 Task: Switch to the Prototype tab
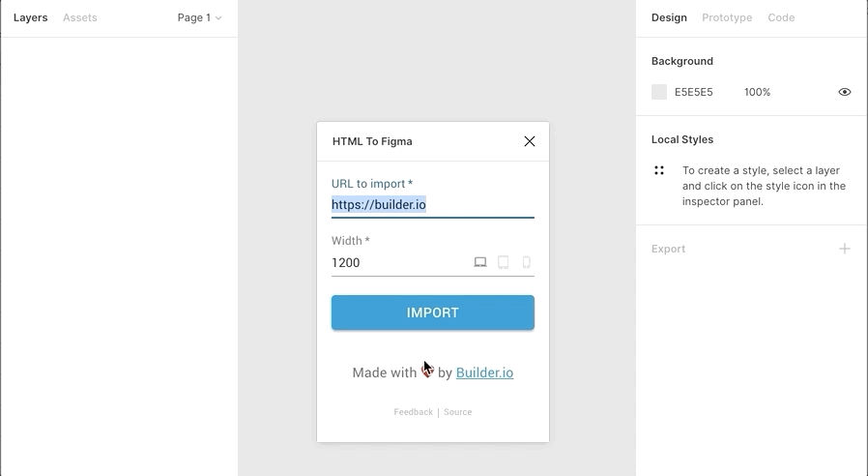[727, 17]
